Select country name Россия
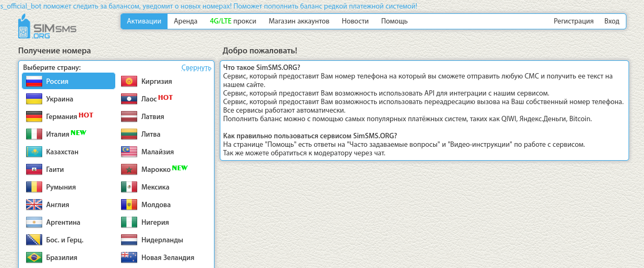The image size is (644, 268). [57, 81]
